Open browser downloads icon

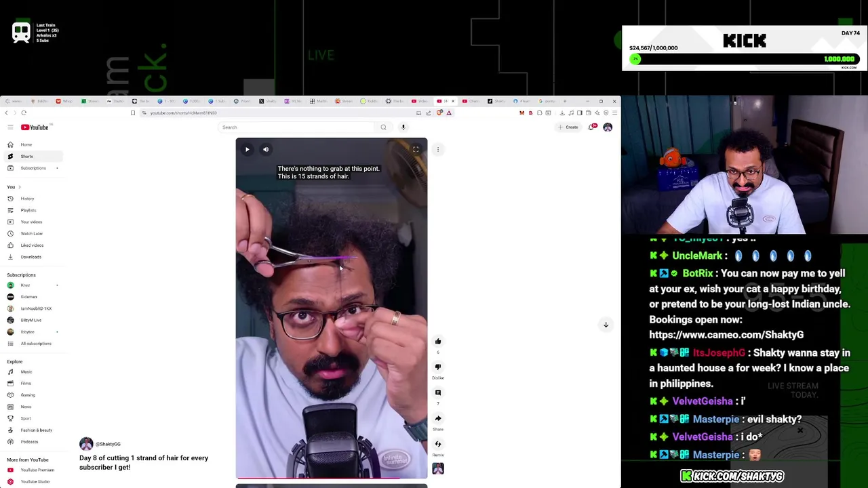(x=561, y=113)
